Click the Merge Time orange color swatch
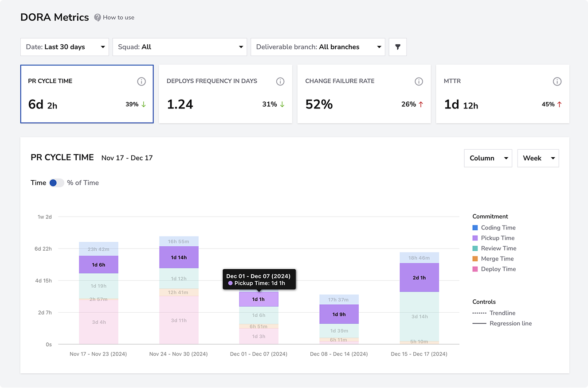The height and width of the screenshot is (388, 588). click(475, 259)
